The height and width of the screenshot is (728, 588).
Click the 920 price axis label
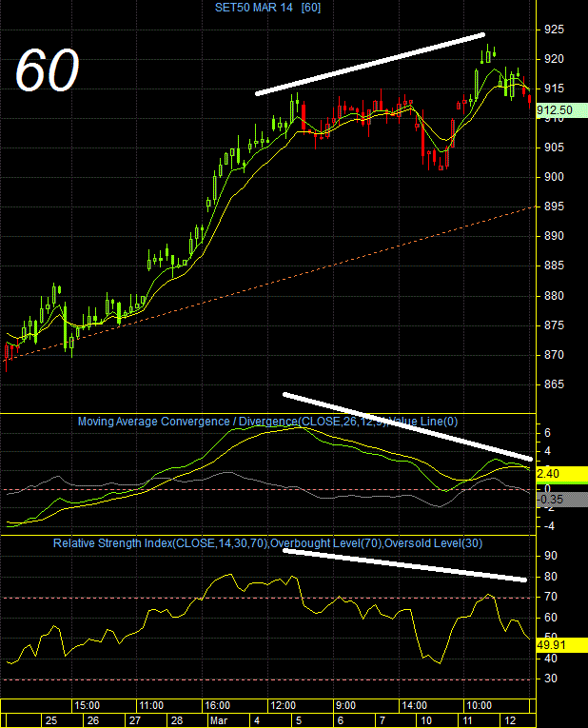pyautogui.click(x=554, y=59)
